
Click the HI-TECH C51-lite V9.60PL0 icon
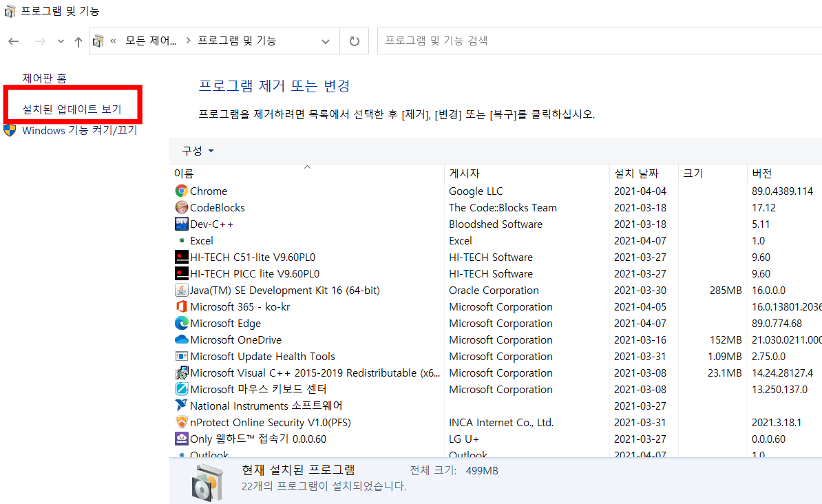point(181,257)
